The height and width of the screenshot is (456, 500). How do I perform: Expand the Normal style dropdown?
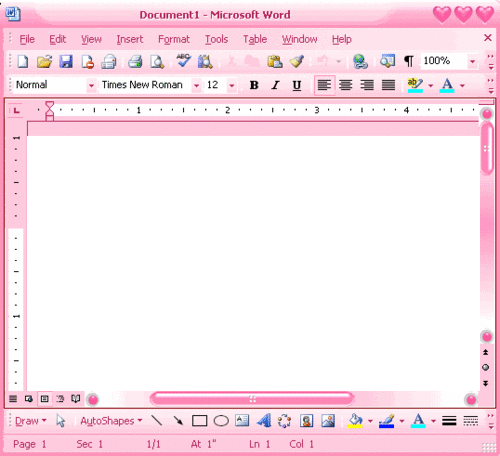tap(91, 86)
